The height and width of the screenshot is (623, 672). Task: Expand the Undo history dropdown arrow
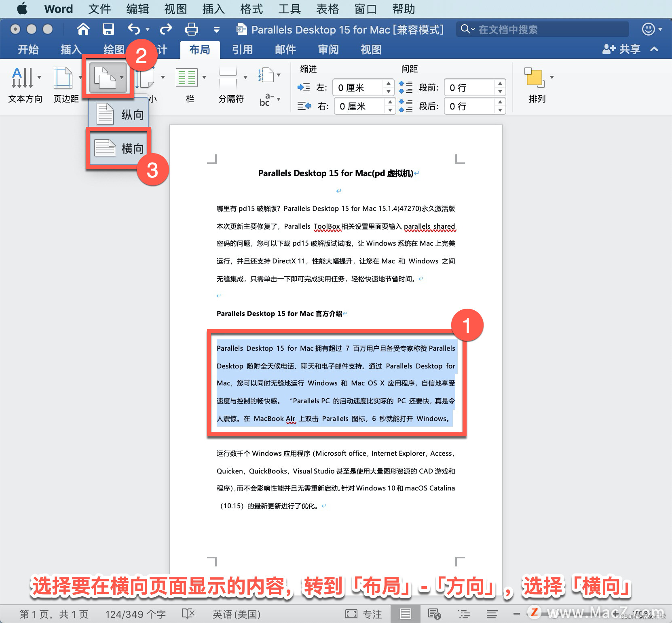[x=148, y=29]
